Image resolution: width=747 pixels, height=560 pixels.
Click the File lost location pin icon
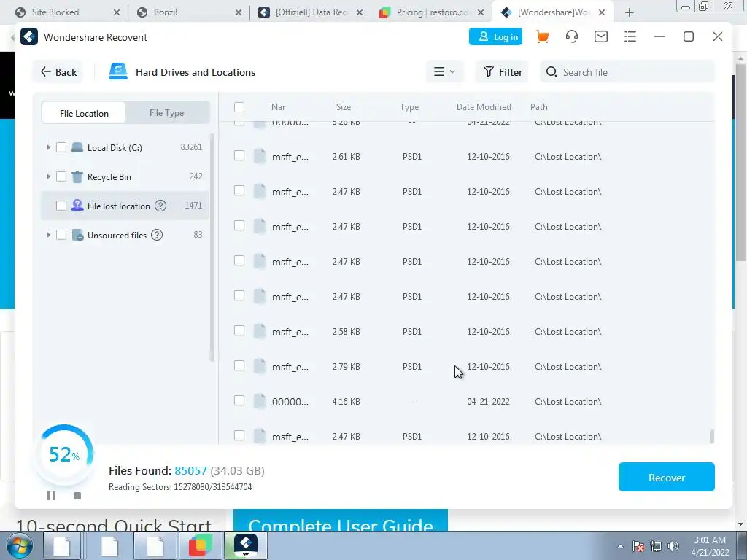coord(77,206)
